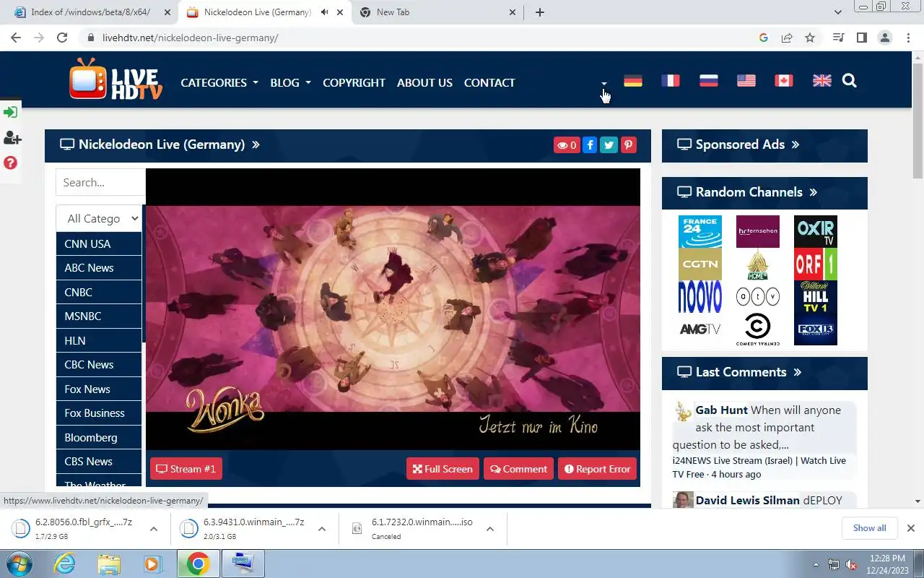
Task: Switch to the New Tab tab
Action: point(437,12)
